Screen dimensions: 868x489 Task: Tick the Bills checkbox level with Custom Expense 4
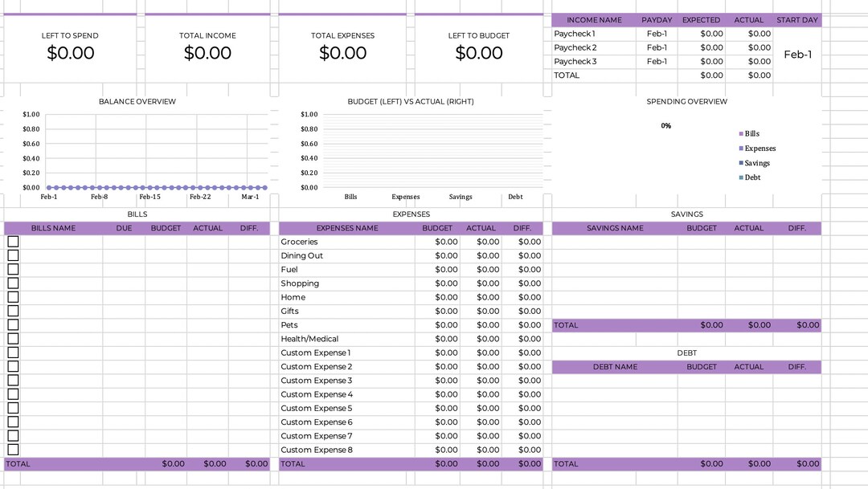14,394
